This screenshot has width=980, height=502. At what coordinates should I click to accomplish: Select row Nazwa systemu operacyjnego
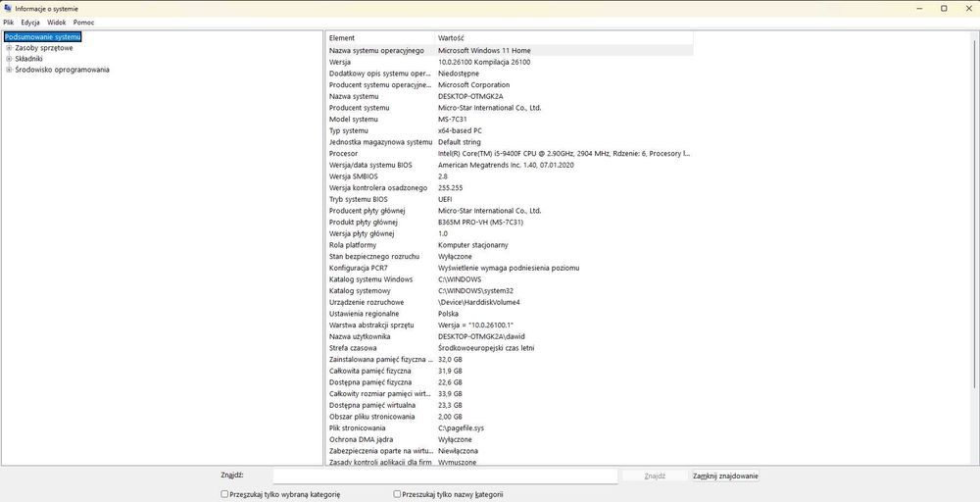pos(510,50)
